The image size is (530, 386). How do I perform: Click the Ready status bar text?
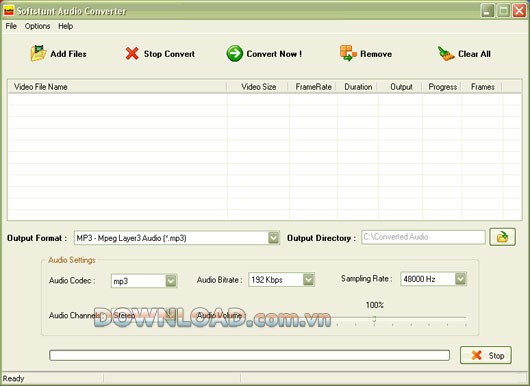(x=14, y=379)
